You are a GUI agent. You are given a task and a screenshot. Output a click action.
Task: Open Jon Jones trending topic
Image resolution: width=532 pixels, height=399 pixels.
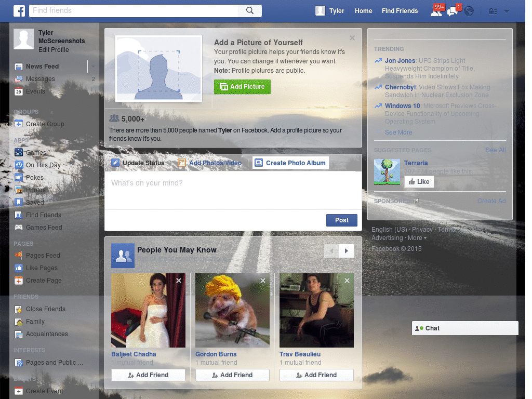pos(400,61)
